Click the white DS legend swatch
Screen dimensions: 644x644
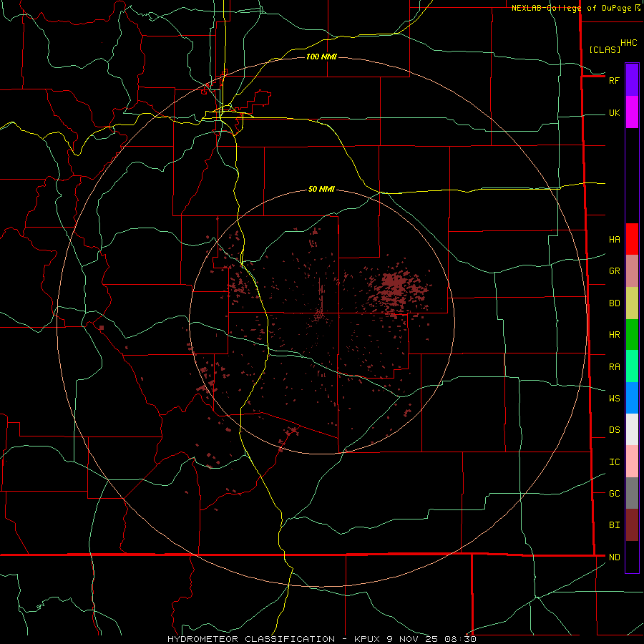[632, 429]
